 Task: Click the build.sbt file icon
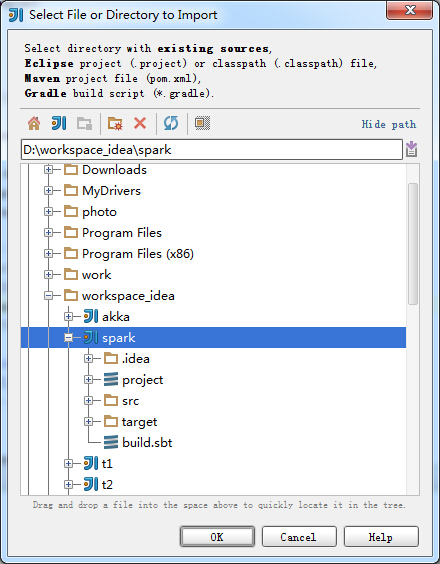[x=111, y=442]
